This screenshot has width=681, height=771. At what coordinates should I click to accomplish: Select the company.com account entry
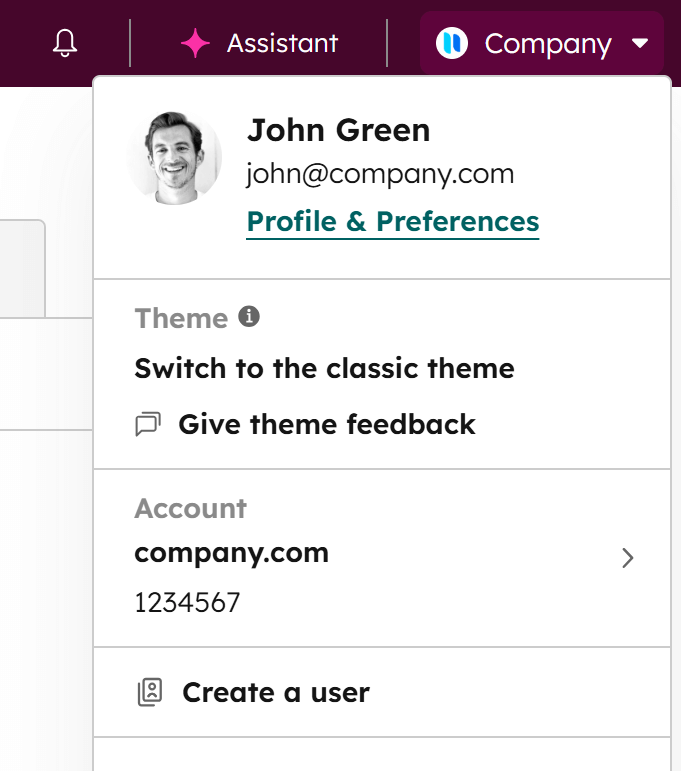(232, 553)
